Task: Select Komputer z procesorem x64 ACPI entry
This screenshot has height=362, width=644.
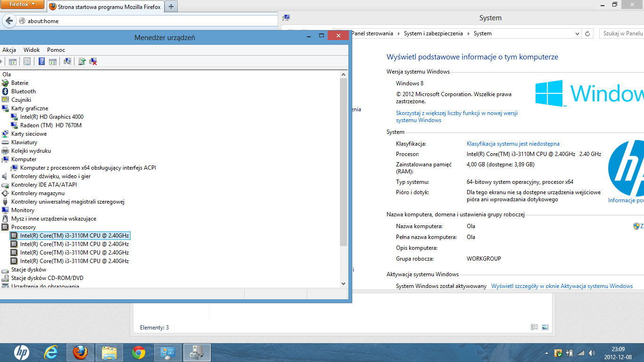Action: point(88,168)
